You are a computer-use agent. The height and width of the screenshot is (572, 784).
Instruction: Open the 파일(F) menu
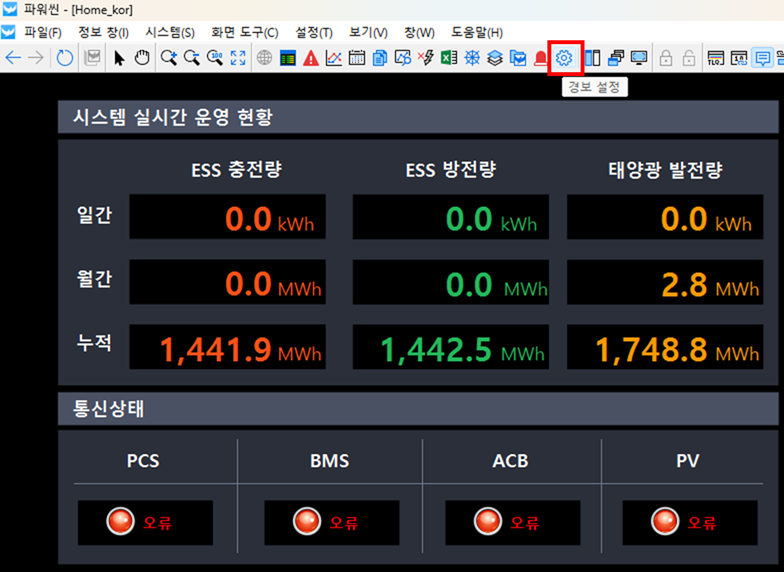[42, 32]
